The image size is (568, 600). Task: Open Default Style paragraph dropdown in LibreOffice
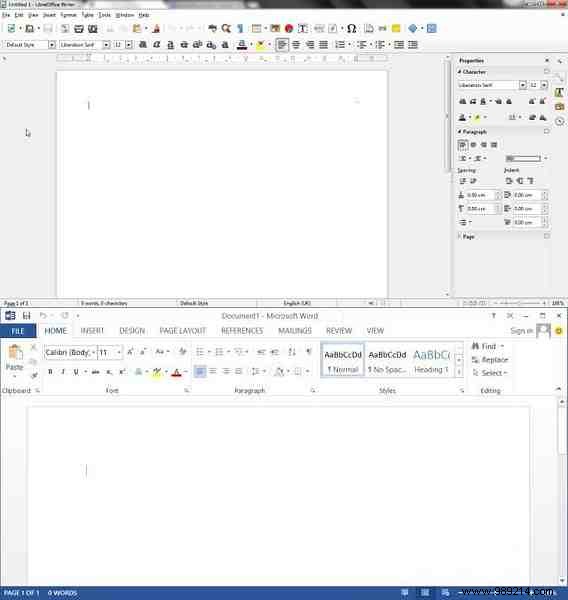click(52, 45)
